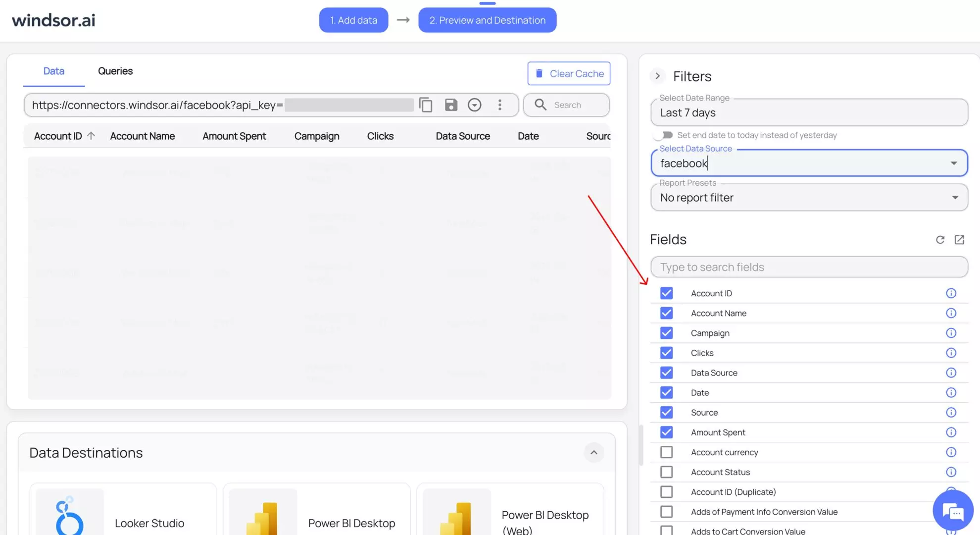The height and width of the screenshot is (535, 980).
Task: Refresh the Fields list
Action: [940, 240]
